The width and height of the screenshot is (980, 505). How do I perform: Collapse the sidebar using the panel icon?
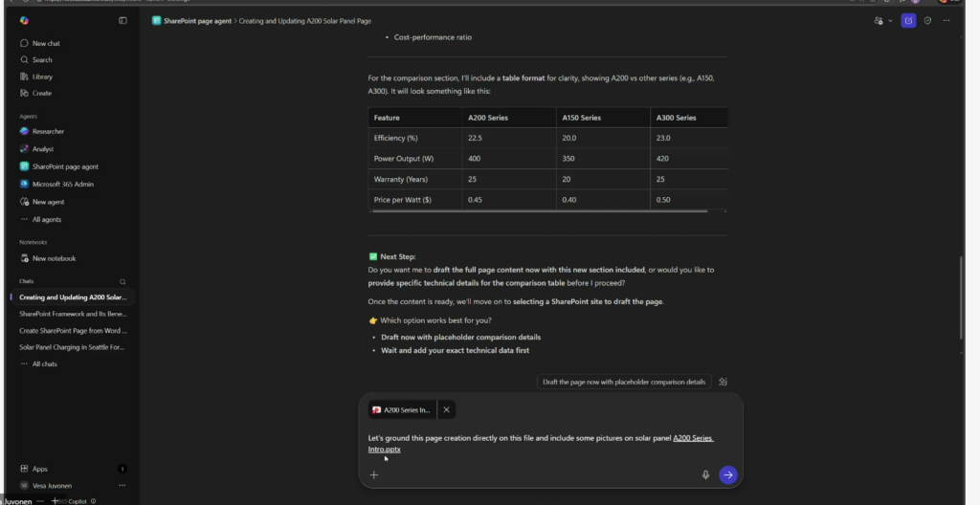122,20
